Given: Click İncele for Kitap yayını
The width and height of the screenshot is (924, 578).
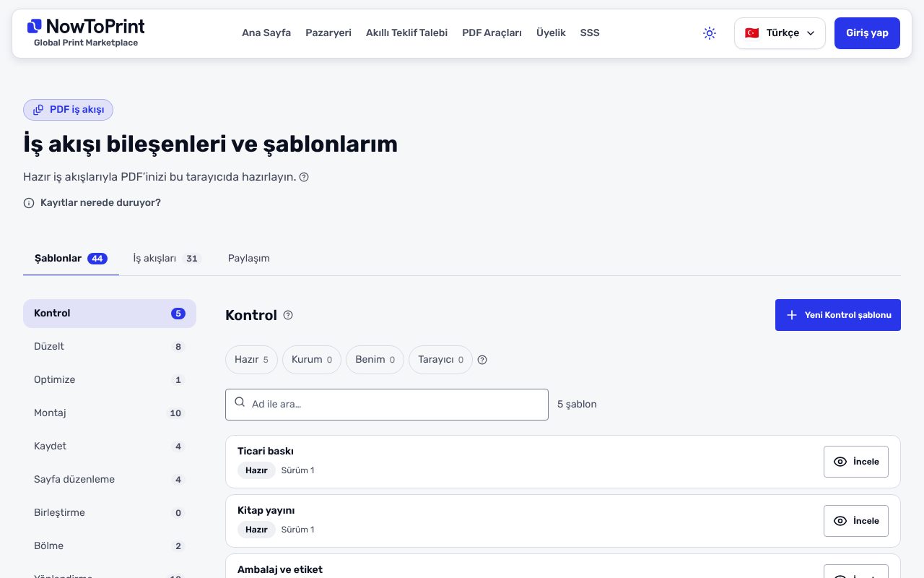Looking at the screenshot, I should point(856,521).
